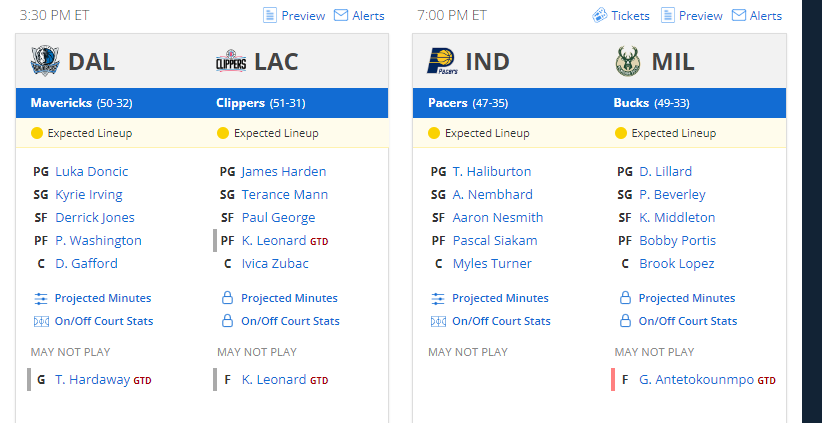Open Luka Doncic player page
Viewport: 822px width, 423px height.
pyautogui.click(x=91, y=171)
